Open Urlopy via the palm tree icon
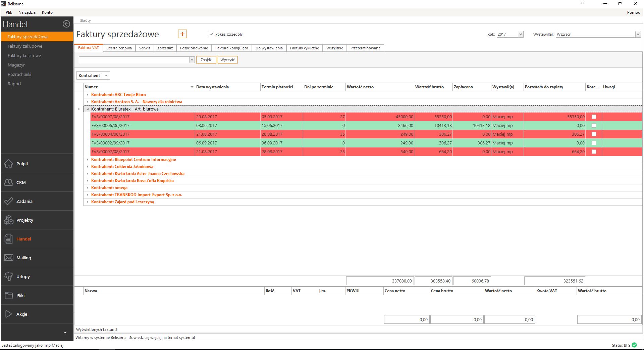644x350 pixels. pos(9,276)
